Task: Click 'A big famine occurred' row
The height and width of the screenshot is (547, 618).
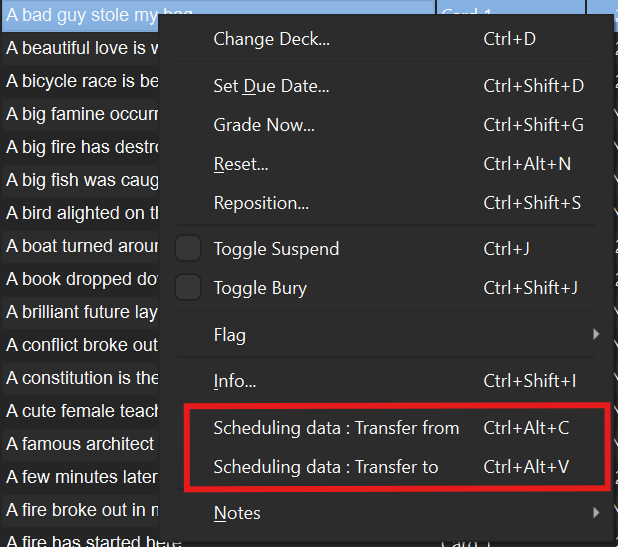Action: 82,114
